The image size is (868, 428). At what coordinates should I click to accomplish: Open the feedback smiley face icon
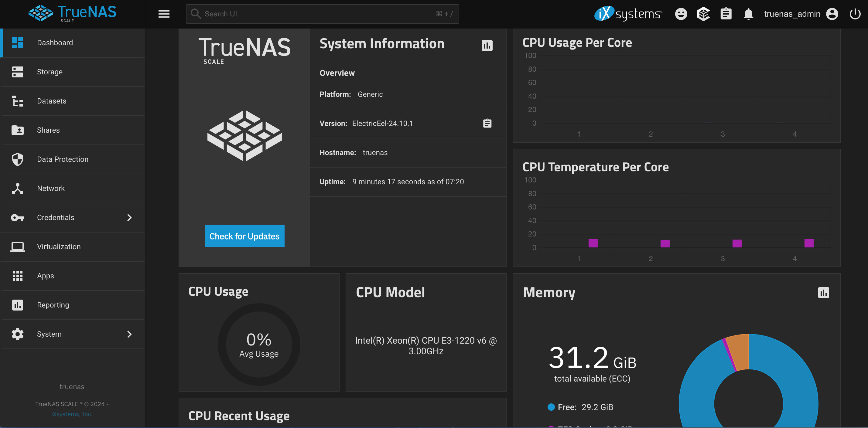[x=681, y=14]
